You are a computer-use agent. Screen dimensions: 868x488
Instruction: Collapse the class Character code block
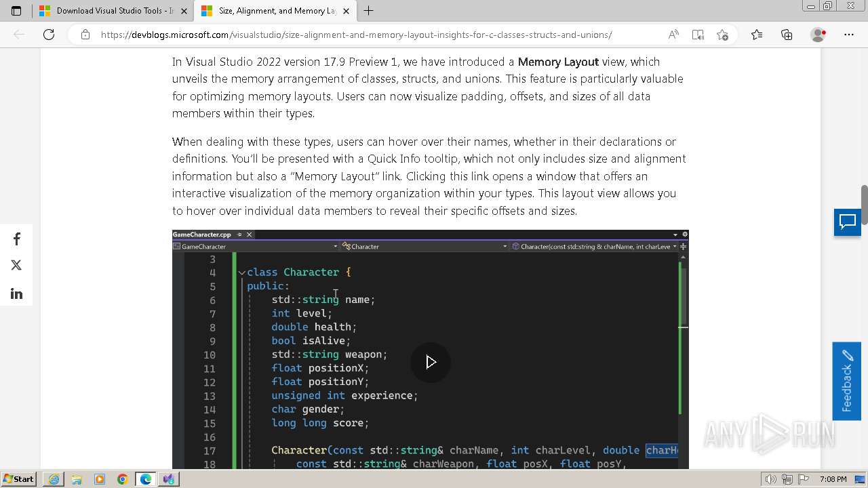pyautogui.click(x=242, y=272)
